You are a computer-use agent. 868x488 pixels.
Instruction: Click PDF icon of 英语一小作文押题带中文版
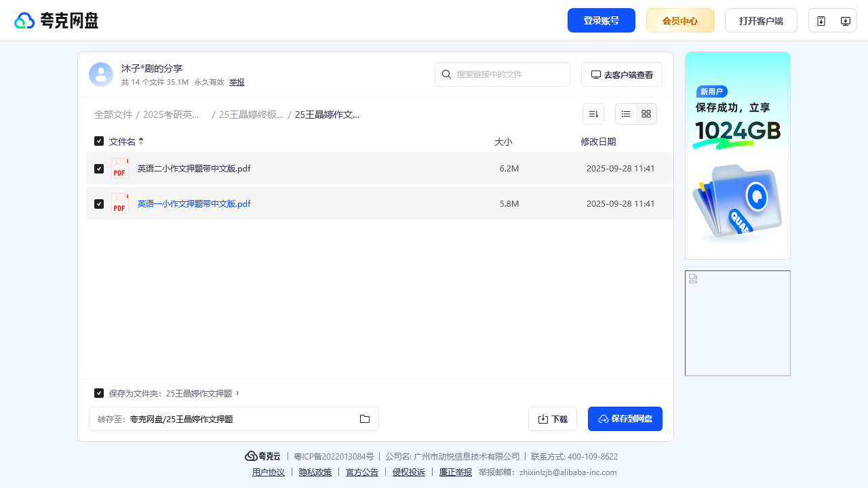coord(119,203)
